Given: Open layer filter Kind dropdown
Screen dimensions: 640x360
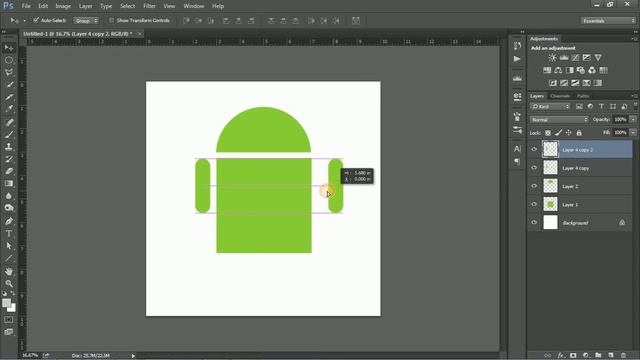Looking at the screenshot, I should [550, 107].
